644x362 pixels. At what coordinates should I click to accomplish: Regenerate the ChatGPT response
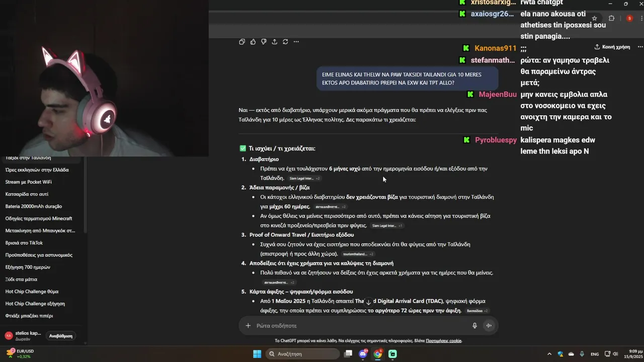click(285, 42)
